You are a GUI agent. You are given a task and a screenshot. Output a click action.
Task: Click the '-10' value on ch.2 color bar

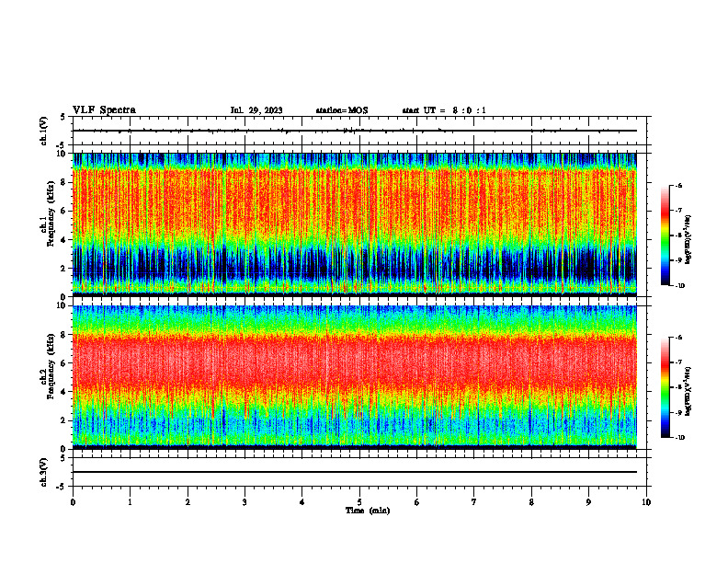[x=679, y=438]
